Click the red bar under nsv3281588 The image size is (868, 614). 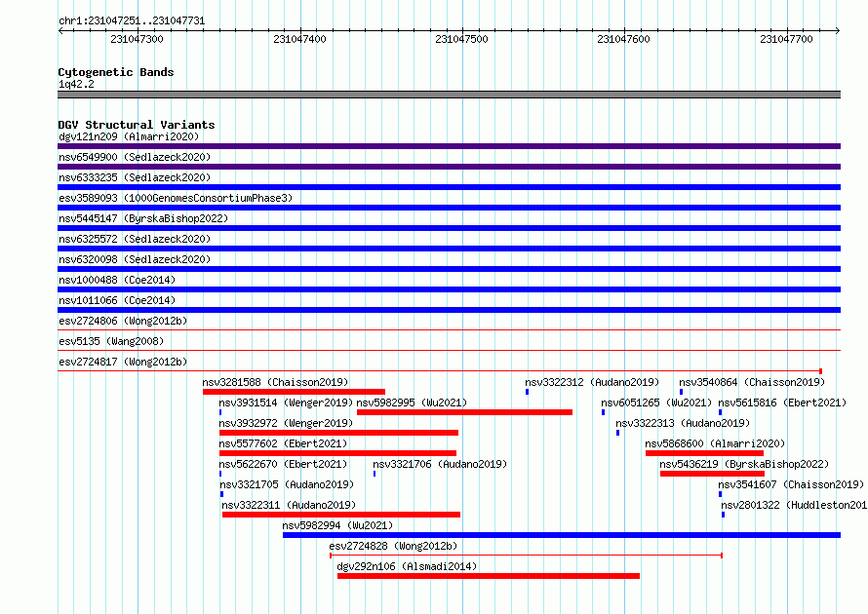click(294, 392)
